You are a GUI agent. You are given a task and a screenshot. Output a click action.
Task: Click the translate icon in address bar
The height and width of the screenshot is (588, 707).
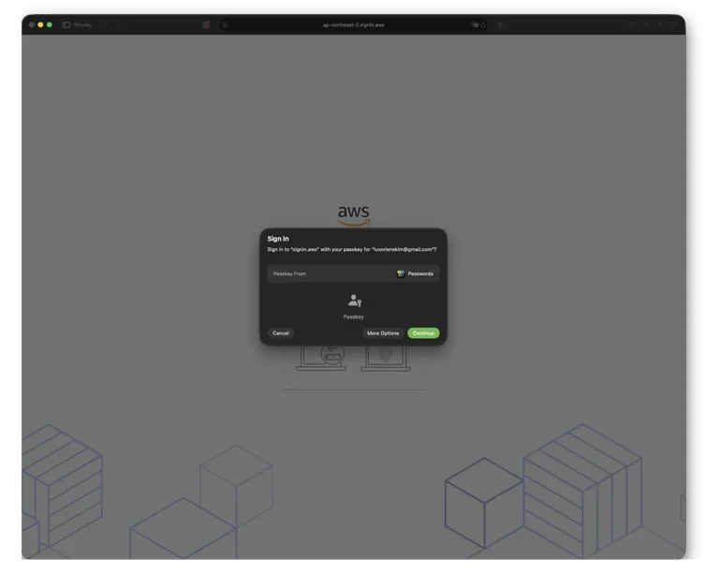pyautogui.click(x=475, y=24)
